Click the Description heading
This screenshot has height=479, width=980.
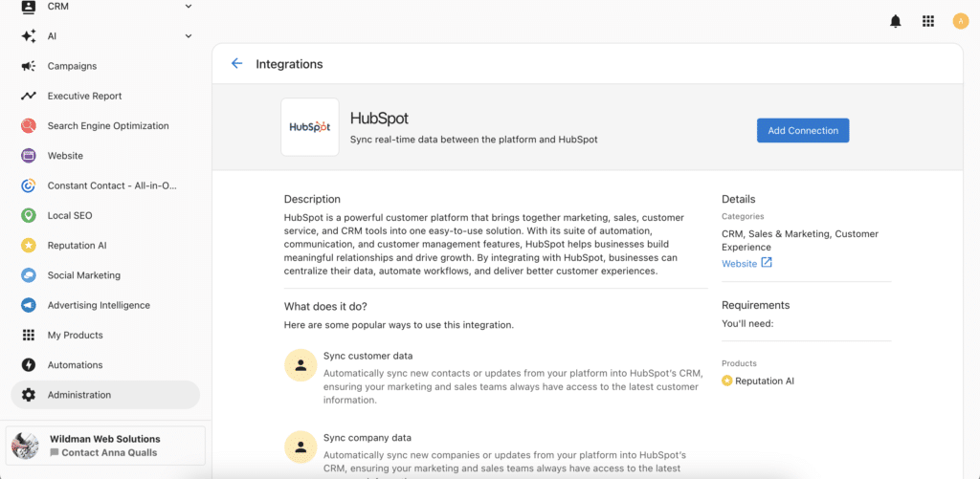313,199
